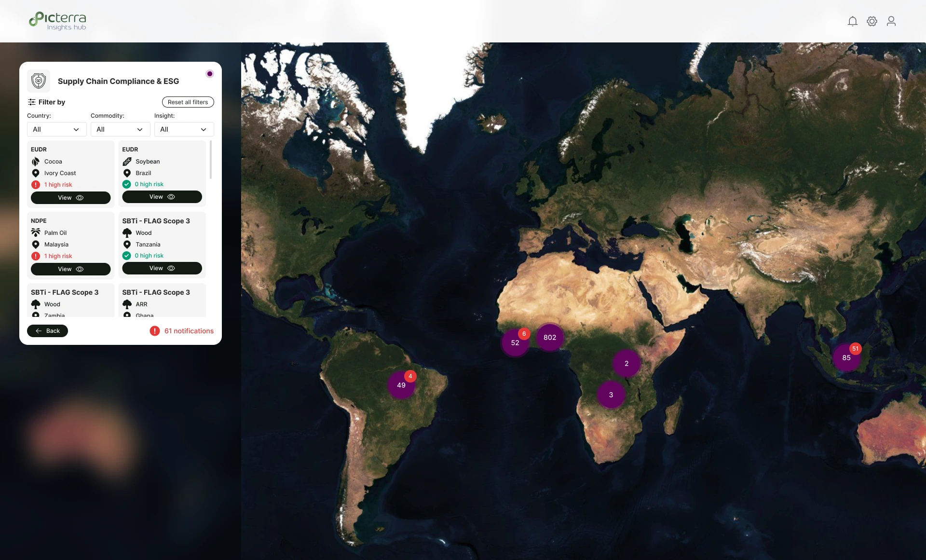Expand the Commodity filter dropdown
Screen dimensions: 926x560
point(120,129)
